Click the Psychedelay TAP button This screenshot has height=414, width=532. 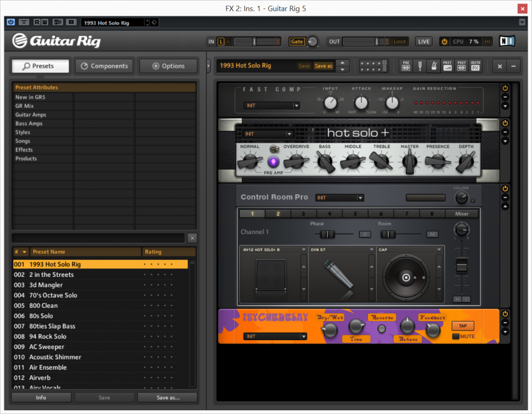[x=463, y=326]
